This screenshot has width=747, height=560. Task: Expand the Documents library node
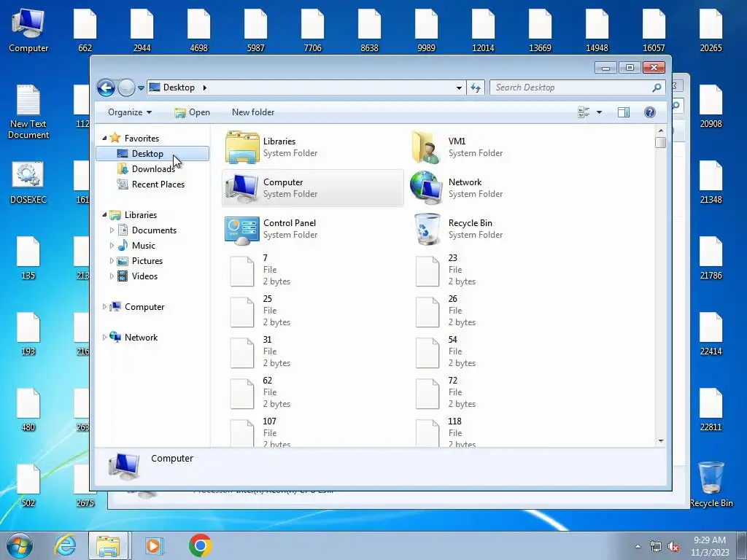coord(112,230)
